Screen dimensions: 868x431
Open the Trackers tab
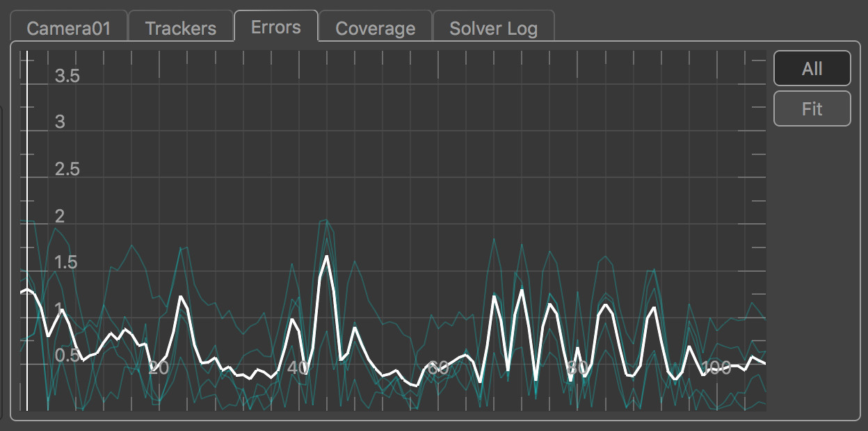[181, 28]
